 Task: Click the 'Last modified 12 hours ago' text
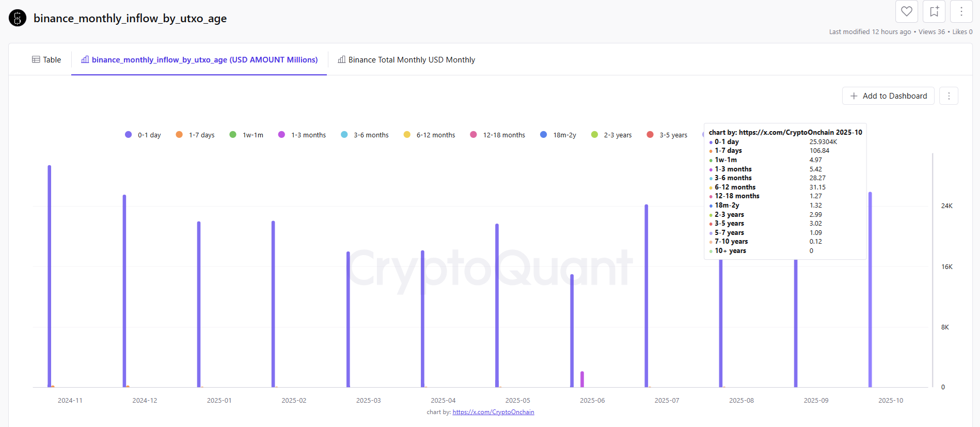[870, 32]
